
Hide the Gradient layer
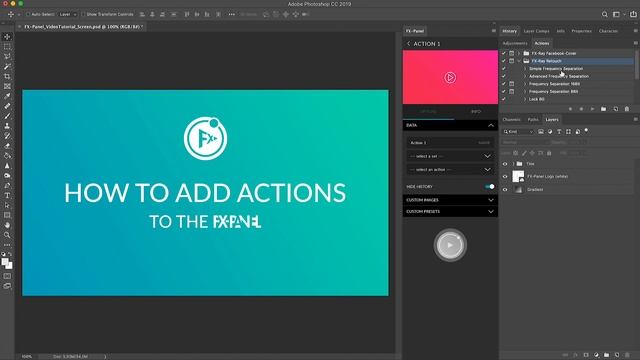pos(505,189)
